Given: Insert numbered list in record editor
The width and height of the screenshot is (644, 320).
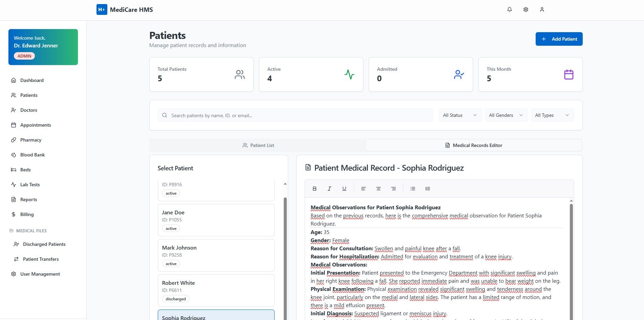Looking at the screenshot, I should click(428, 189).
